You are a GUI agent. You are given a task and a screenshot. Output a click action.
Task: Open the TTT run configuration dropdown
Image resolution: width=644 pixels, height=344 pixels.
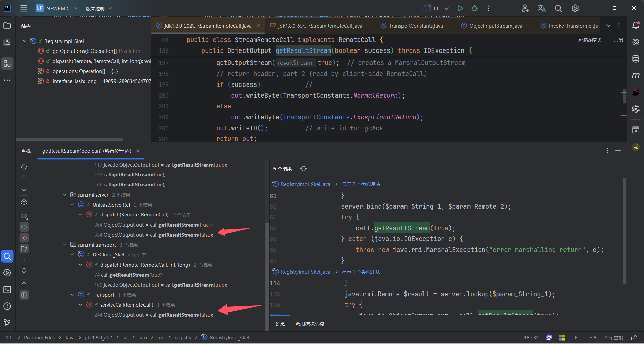pyautogui.click(x=437, y=8)
